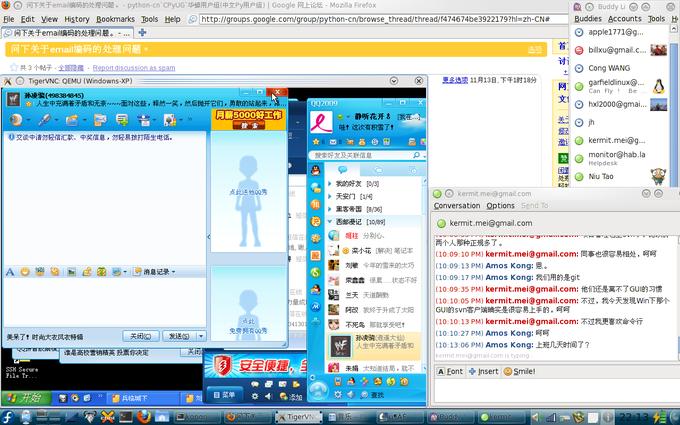This screenshot has height=425, width=680.
Task: Click the QQ font 'A' icon in chat toolbar
Action: pos(10,271)
